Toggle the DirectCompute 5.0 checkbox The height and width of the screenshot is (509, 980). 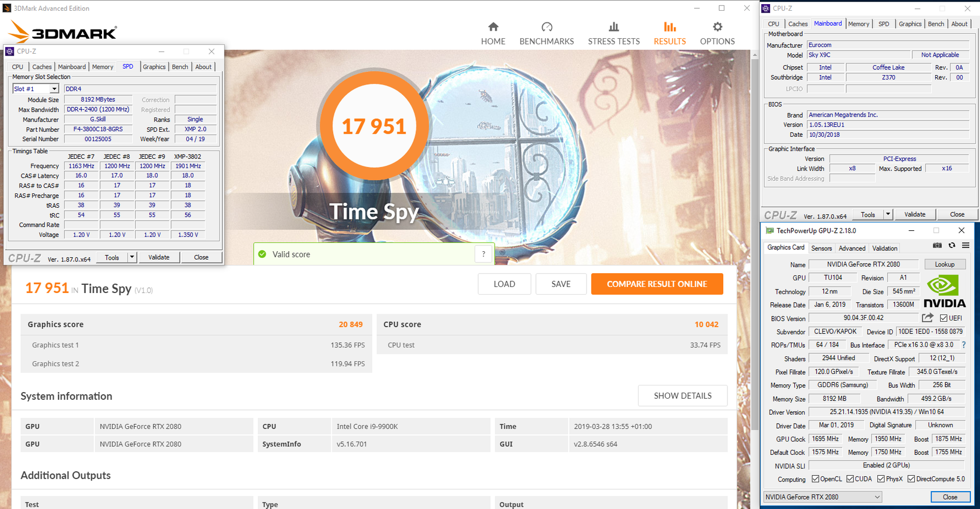[x=911, y=479]
